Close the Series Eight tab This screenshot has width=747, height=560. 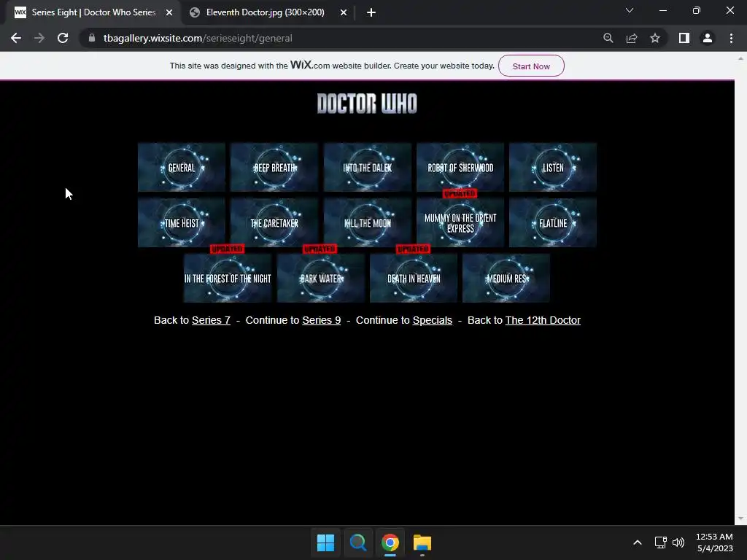pos(169,12)
